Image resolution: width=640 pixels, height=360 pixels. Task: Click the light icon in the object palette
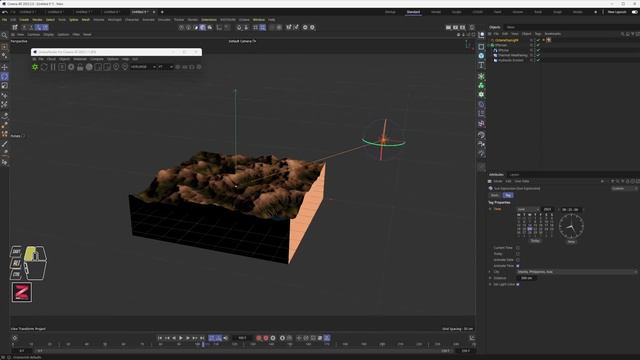click(481, 153)
